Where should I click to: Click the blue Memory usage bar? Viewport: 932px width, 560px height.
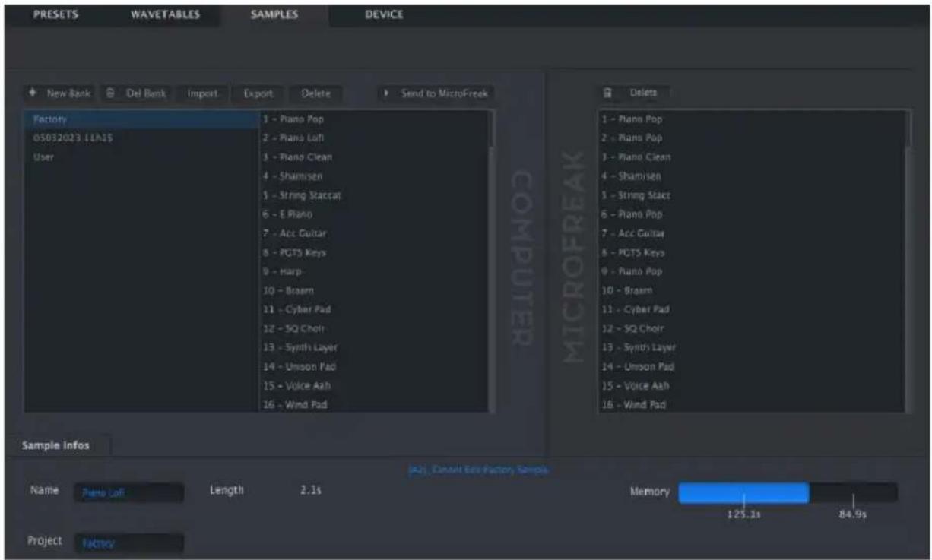(x=743, y=492)
